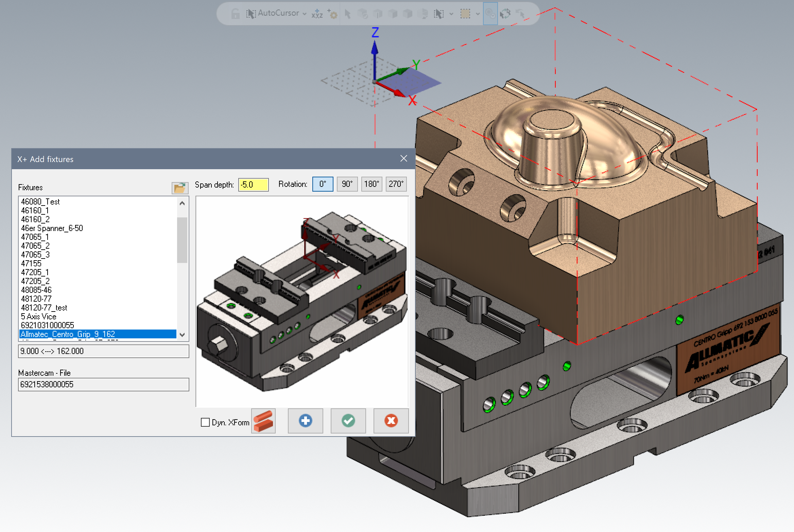794x532 pixels.
Task: Click the standard arrow select icon
Action: tap(347, 14)
